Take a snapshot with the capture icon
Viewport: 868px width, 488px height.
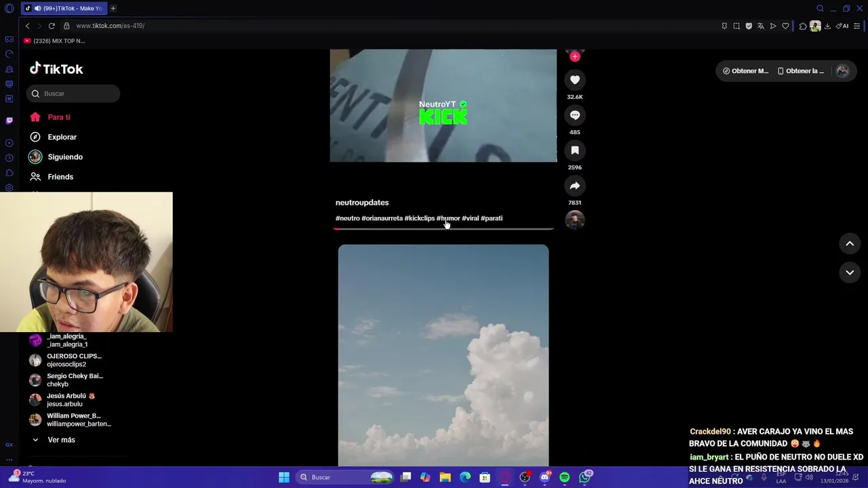pos(736,26)
